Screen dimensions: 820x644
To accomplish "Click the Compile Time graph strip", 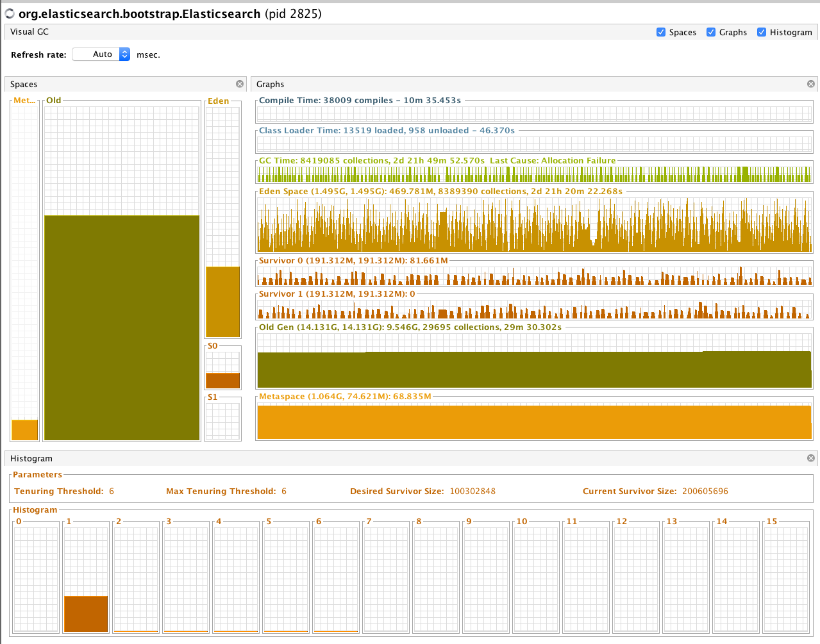I will click(x=534, y=113).
